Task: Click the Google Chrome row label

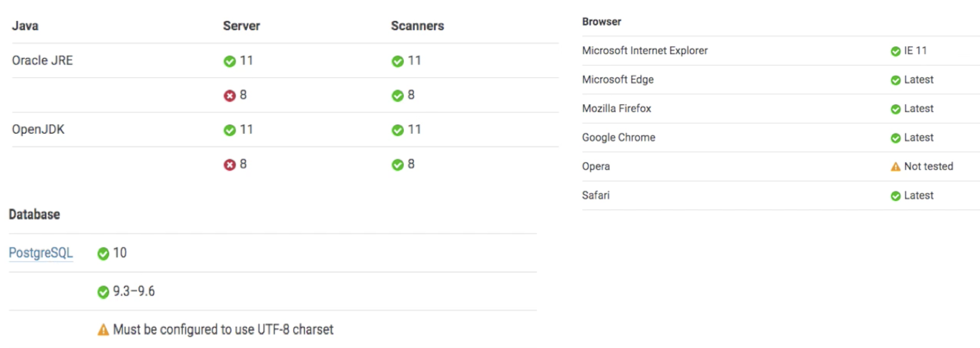Action: point(618,137)
